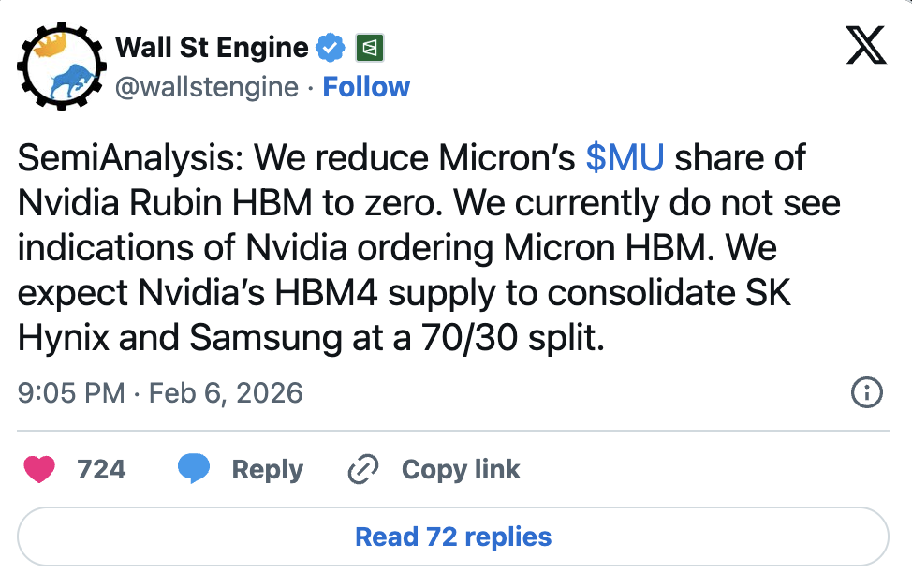912x588 pixels.
Task: Follow the Wall St Engine account
Action: (366, 87)
